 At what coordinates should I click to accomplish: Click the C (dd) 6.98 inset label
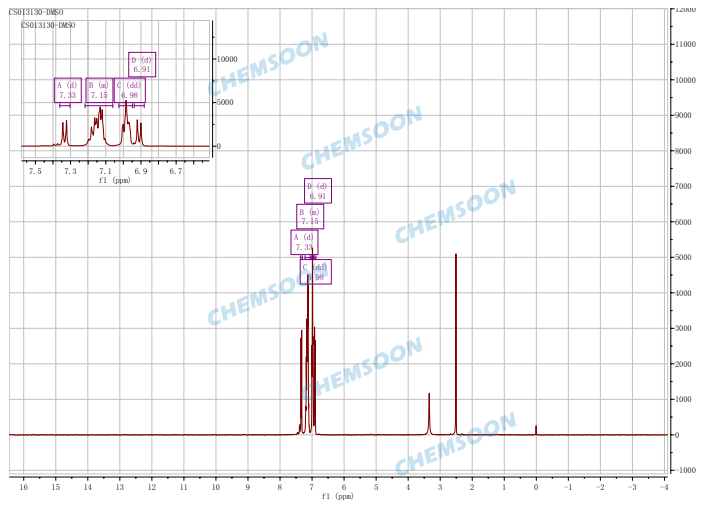(130, 90)
